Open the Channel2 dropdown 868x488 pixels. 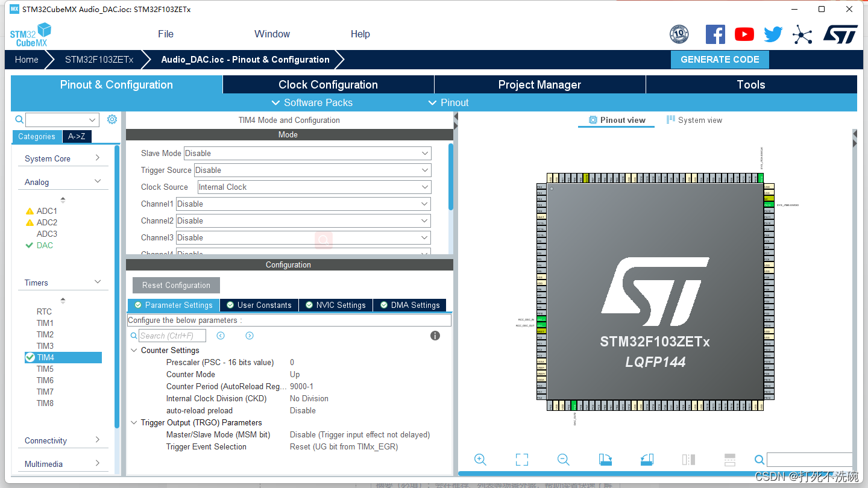(303, 221)
